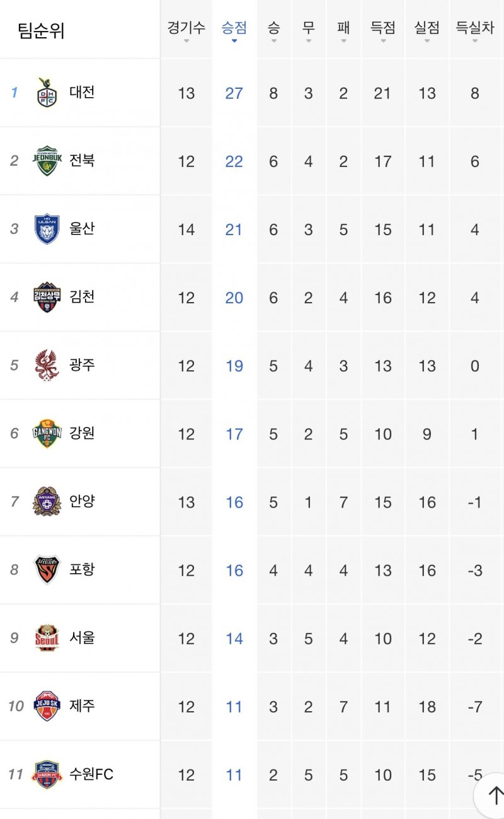Click the Ulsan team crest icon
The height and width of the screenshot is (819, 504).
pos(47,229)
